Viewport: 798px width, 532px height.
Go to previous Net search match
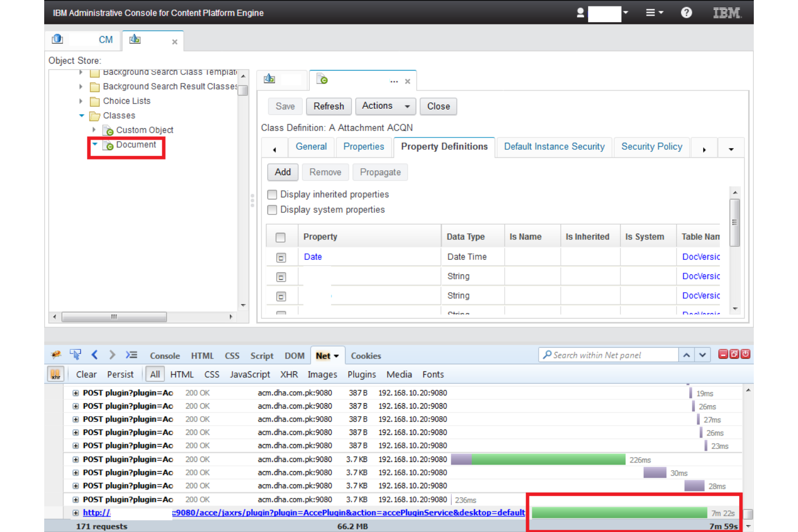686,355
